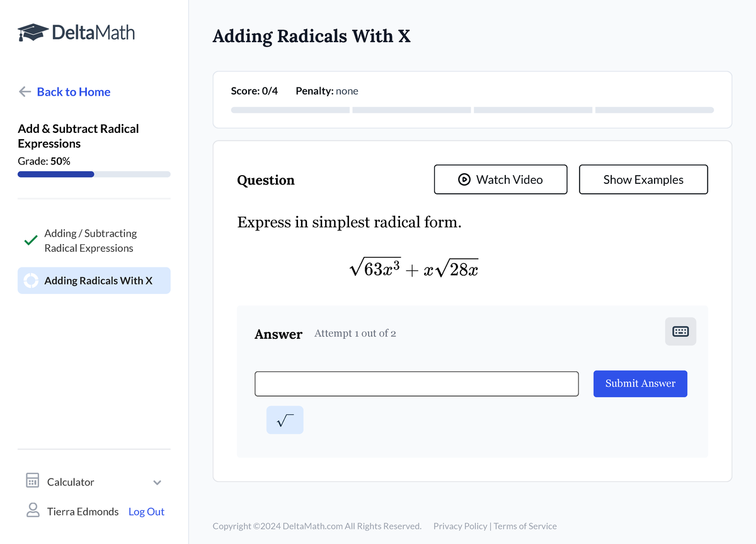Collapse the Calculator dropdown chevron

tap(157, 482)
